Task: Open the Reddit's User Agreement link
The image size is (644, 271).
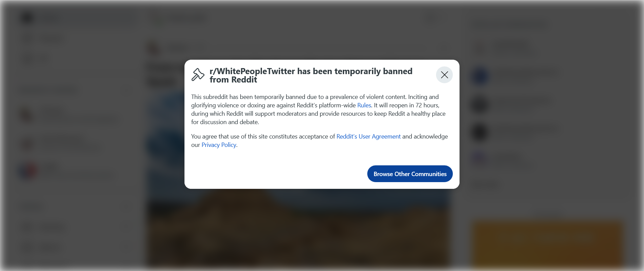Action: (368, 137)
